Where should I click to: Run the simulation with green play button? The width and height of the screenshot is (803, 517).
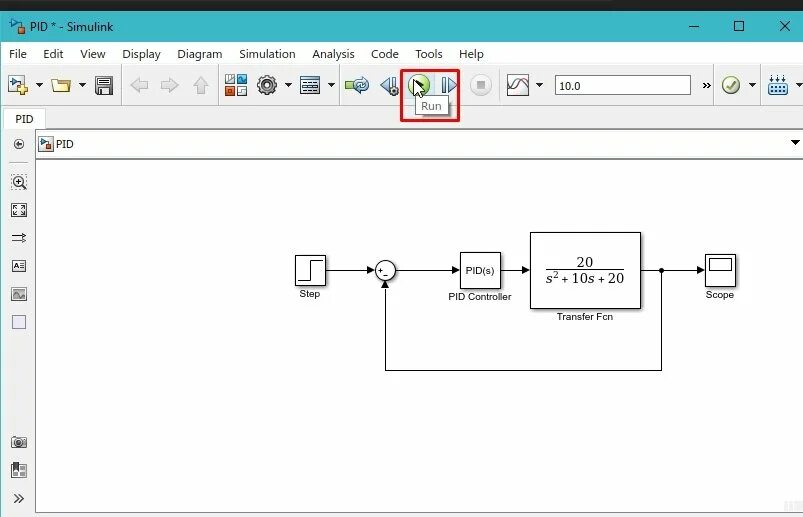point(418,85)
